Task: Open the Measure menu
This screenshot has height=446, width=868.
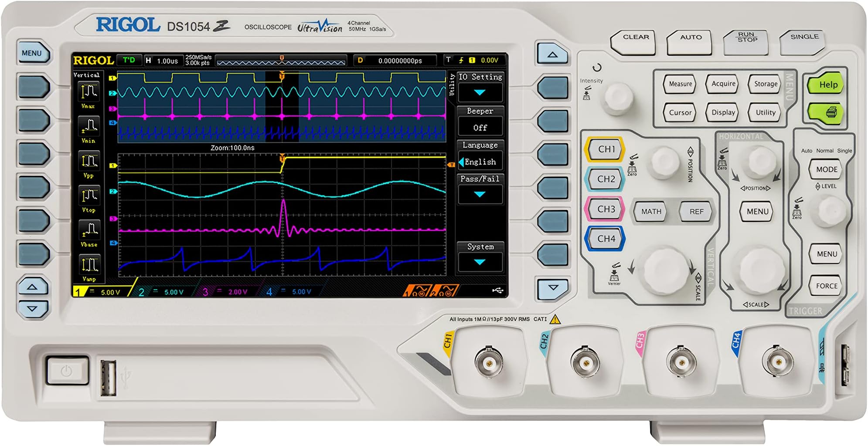Action: 678,84
